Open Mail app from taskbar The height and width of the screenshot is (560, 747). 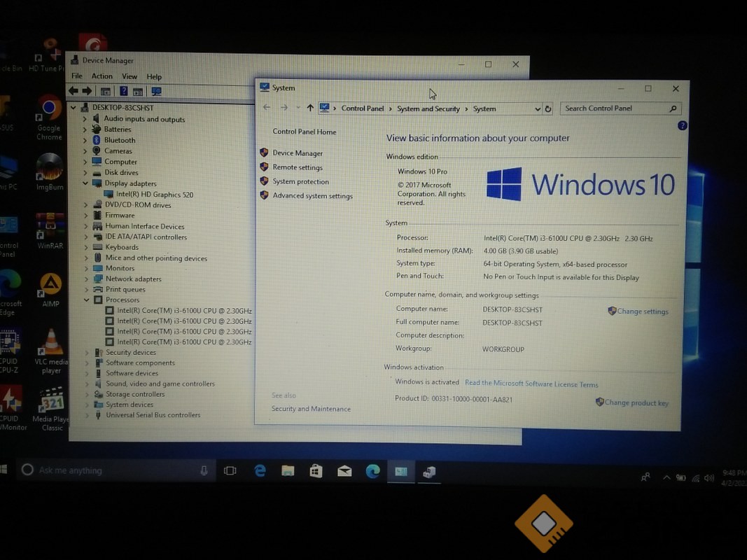click(x=344, y=471)
